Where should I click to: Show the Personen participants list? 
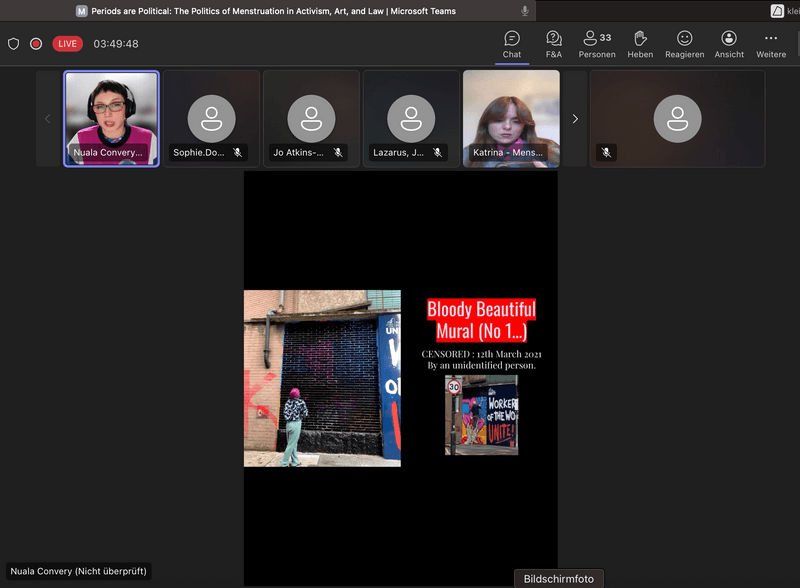(x=597, y=44)
